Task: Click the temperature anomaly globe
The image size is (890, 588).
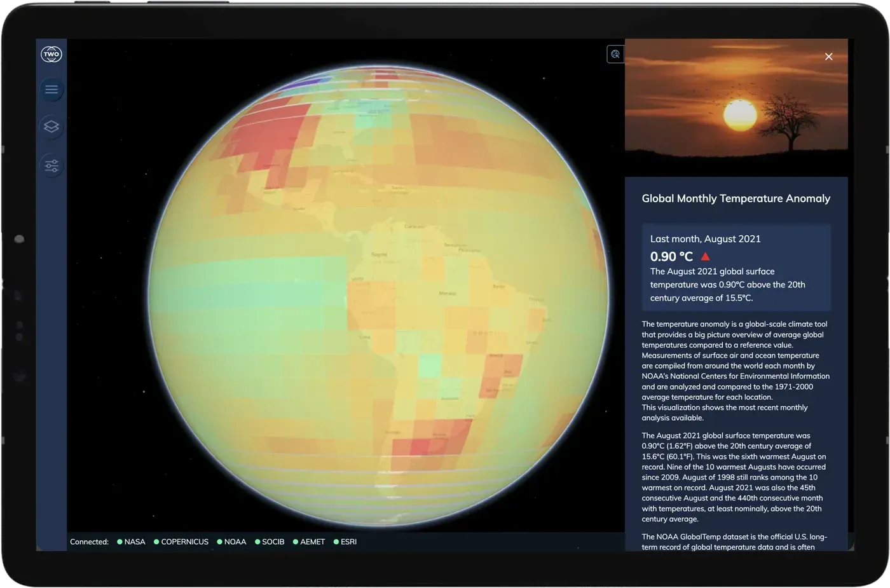Action: [x=378, y=296]
